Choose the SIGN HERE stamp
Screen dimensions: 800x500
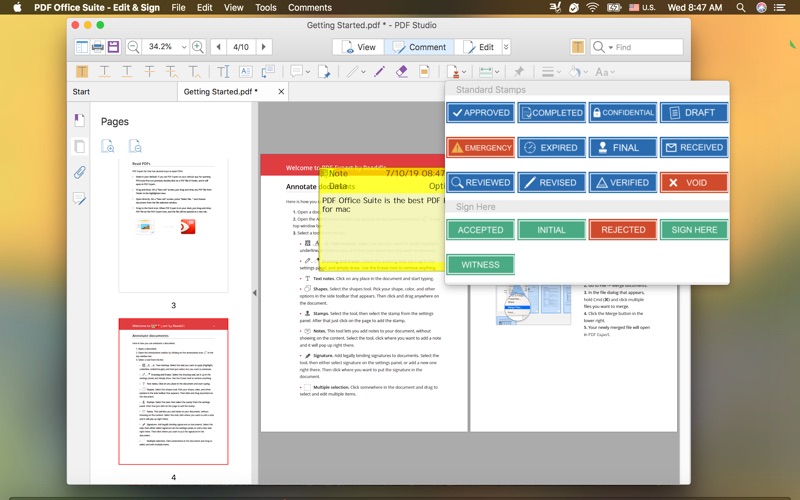point(694,230)
